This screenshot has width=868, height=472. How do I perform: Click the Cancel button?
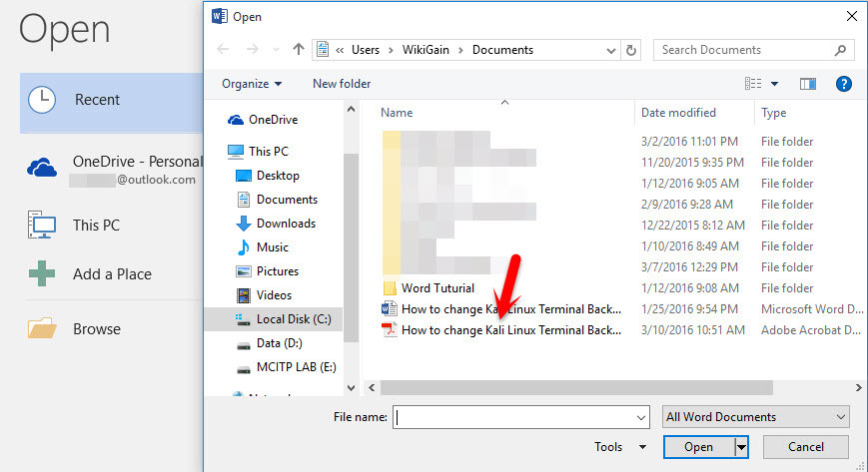(x=805, y=446)
